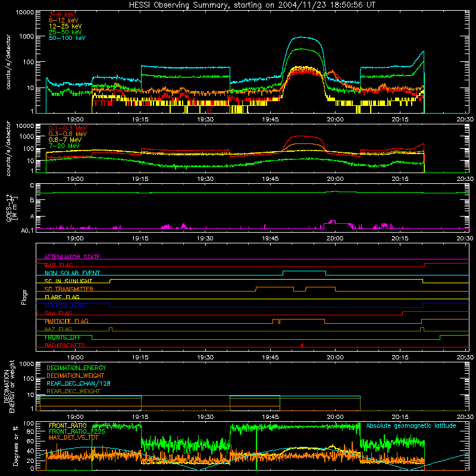Image resolution: width=476 pixels, height=476 pixels.
Task: Select the 6-12 keV legend label
Action: point(64,20)
